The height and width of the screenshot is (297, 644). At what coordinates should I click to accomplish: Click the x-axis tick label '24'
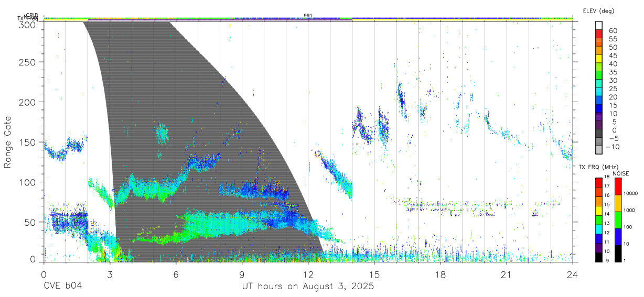(x=573, y=274)
